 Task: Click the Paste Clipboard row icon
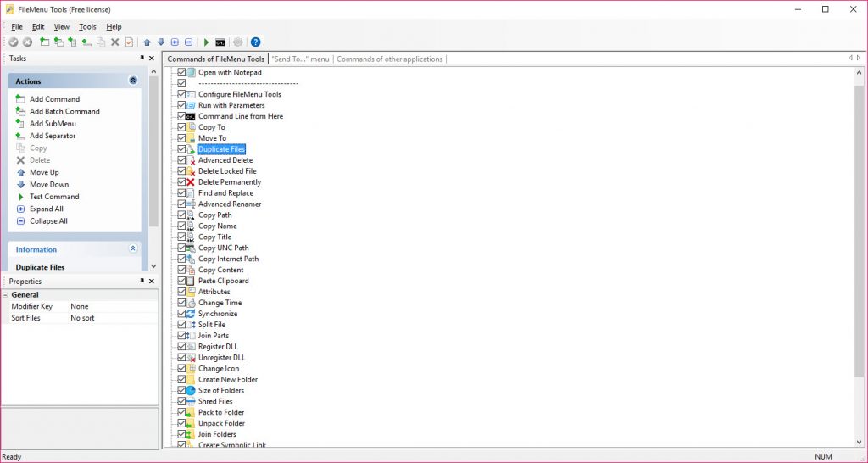191,281
